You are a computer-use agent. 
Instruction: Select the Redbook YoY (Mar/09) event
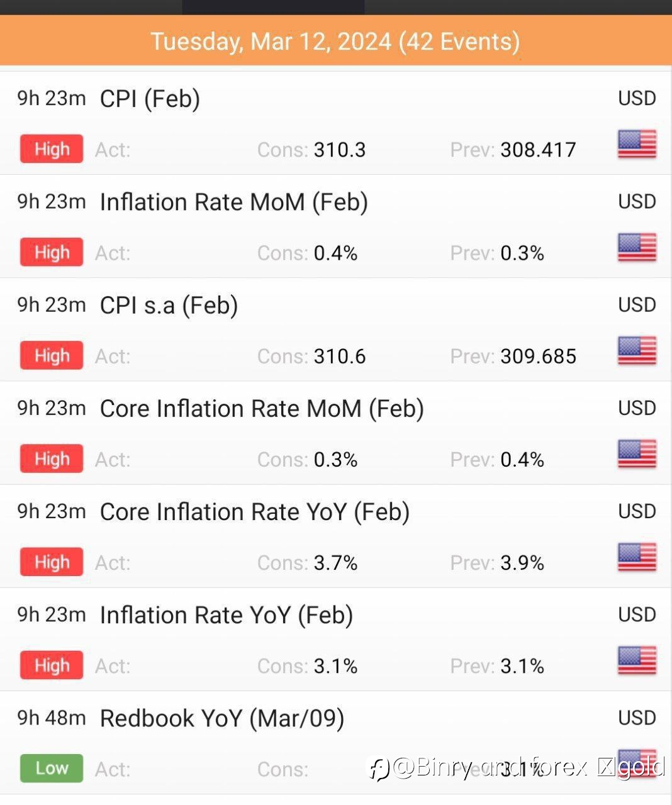[222, 718]
